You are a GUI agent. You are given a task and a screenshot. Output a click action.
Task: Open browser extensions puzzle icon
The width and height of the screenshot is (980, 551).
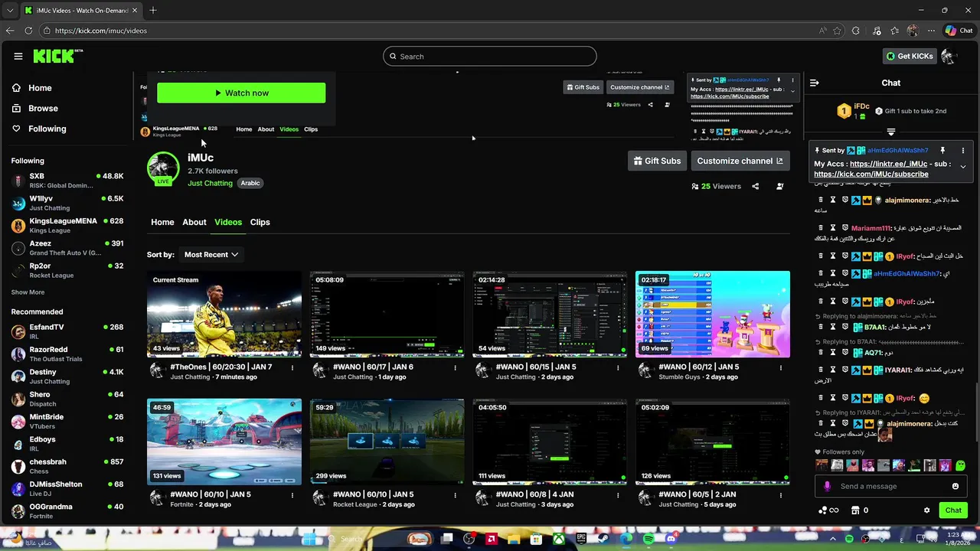click(x=856, y=31)
